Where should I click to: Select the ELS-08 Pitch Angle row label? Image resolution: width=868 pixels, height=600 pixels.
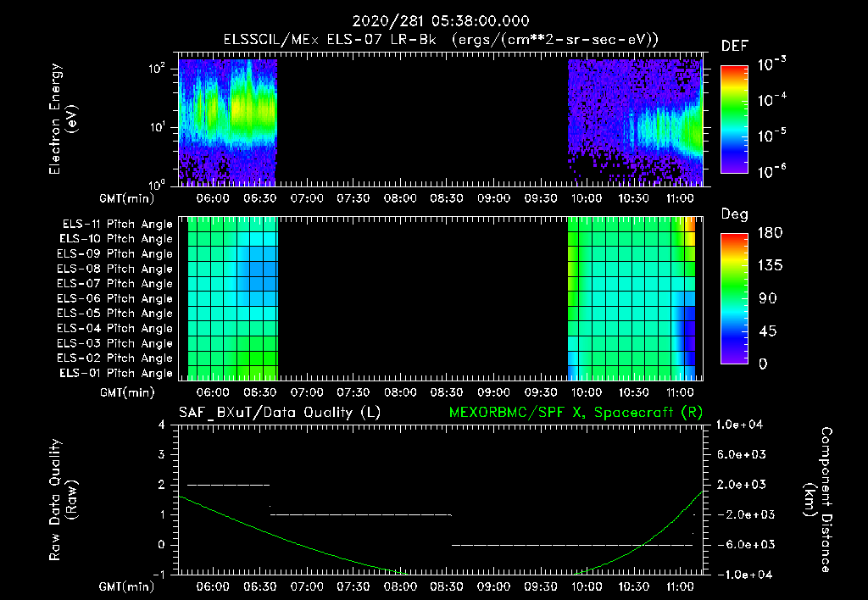(x=114, y=269)
